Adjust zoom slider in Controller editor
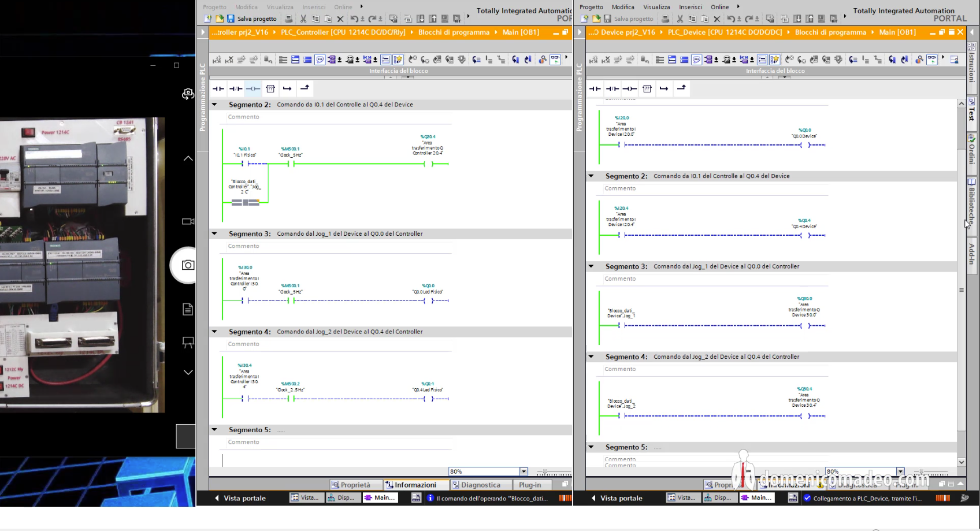The height and width of the screenshot is (531, 980). pyautogui.click(x=545, y=472)
